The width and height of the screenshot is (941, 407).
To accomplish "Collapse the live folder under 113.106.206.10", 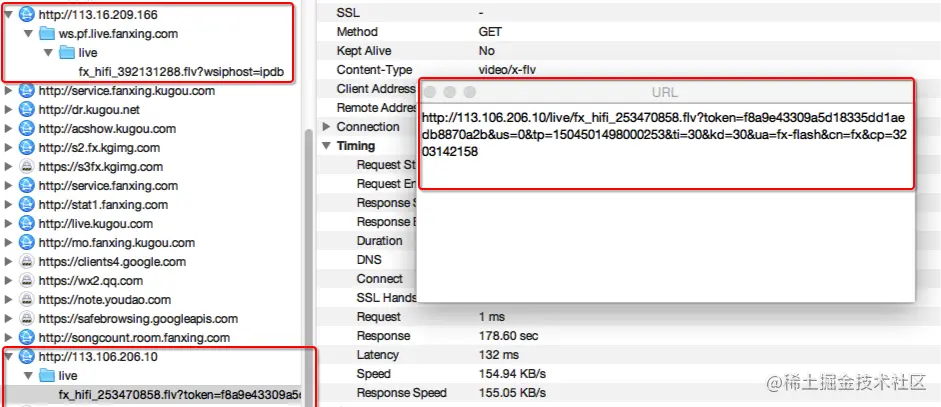I will [28, 376].
